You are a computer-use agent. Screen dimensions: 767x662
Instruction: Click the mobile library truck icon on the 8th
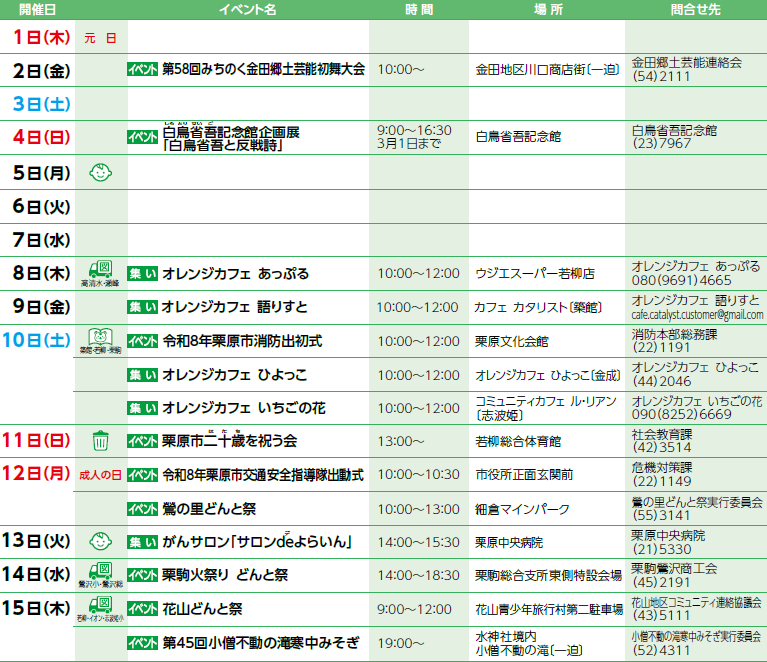coord(100,270)
